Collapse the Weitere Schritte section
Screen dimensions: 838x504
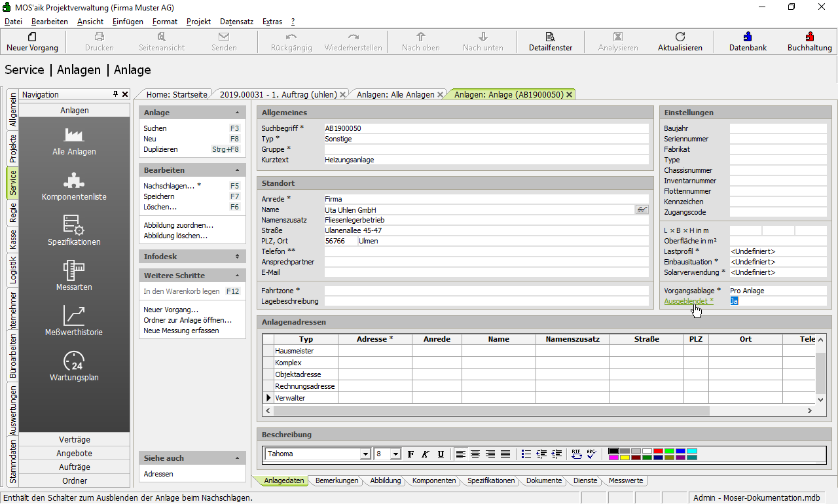(x=192, y=276)
